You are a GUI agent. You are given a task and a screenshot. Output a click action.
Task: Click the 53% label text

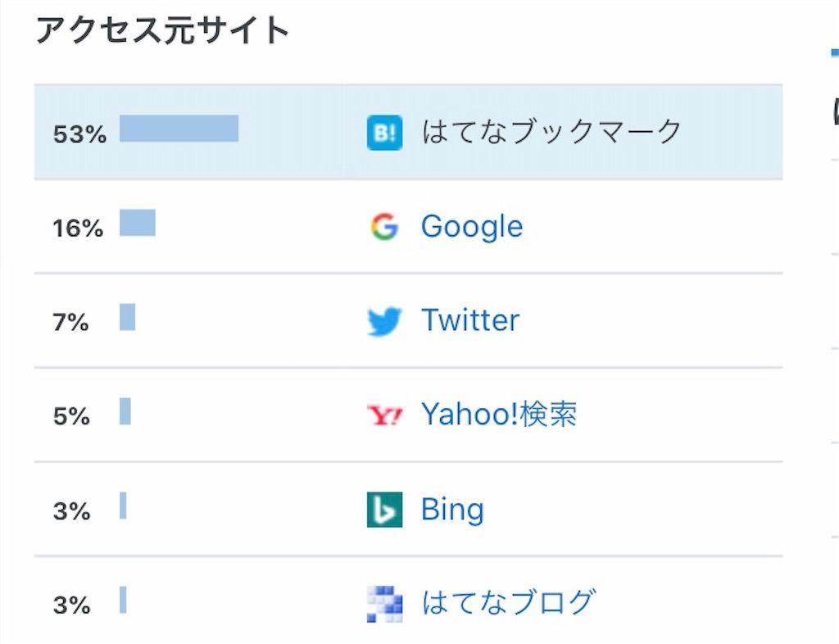(79, 134)
